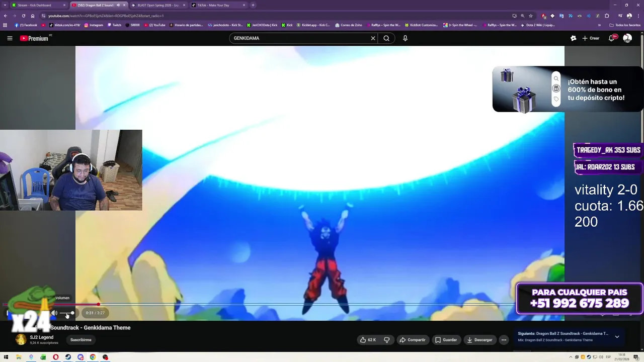Click the magnifier search button
This screenshot has height=362, width=644.
click(386, 38)
